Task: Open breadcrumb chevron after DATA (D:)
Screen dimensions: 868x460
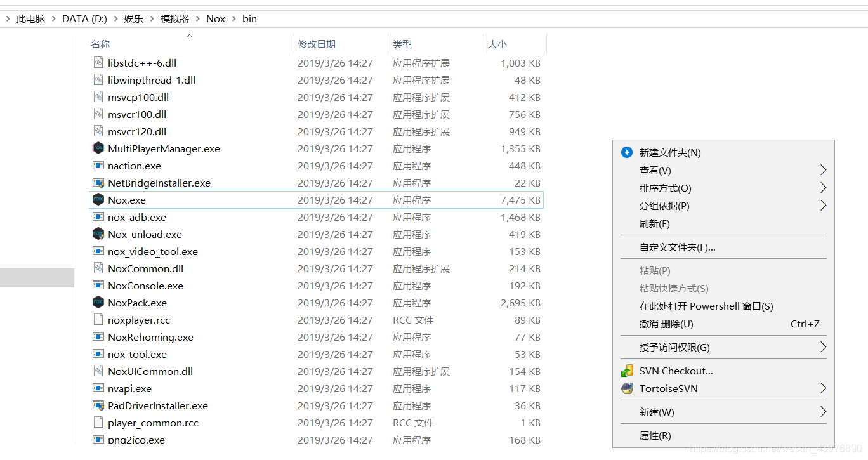Action: (x=115, y=19)
